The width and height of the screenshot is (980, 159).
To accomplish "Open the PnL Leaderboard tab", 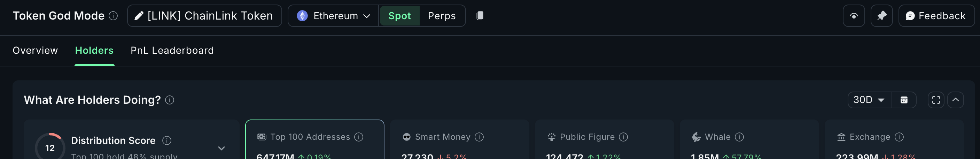I will coord(172,50).
